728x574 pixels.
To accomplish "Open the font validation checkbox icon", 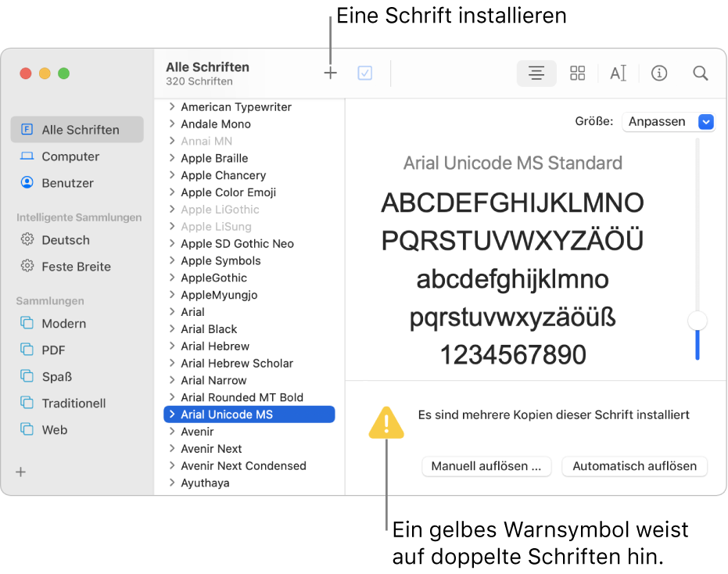I will (x=364, y=72).
